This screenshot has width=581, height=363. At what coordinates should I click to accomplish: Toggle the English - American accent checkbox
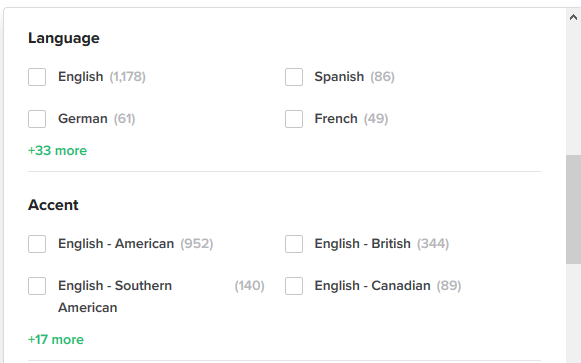pos(37,244)
